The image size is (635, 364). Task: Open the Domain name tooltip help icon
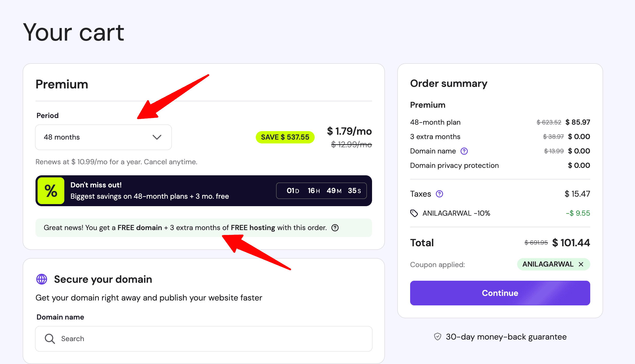pos(464,151)
